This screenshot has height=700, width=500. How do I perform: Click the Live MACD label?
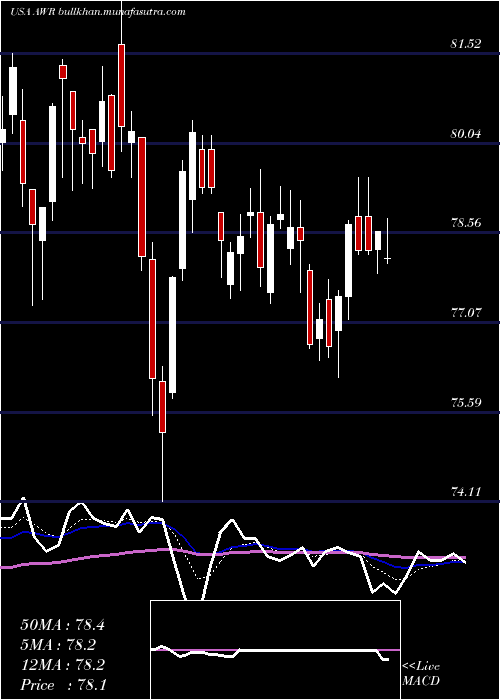[x=421, y=673]
